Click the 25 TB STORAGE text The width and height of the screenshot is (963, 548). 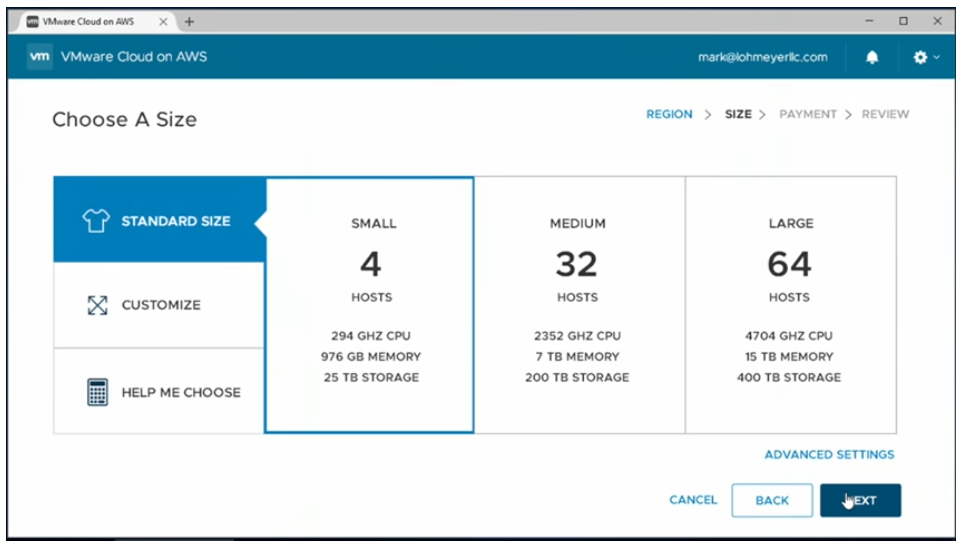click(371, 378)
